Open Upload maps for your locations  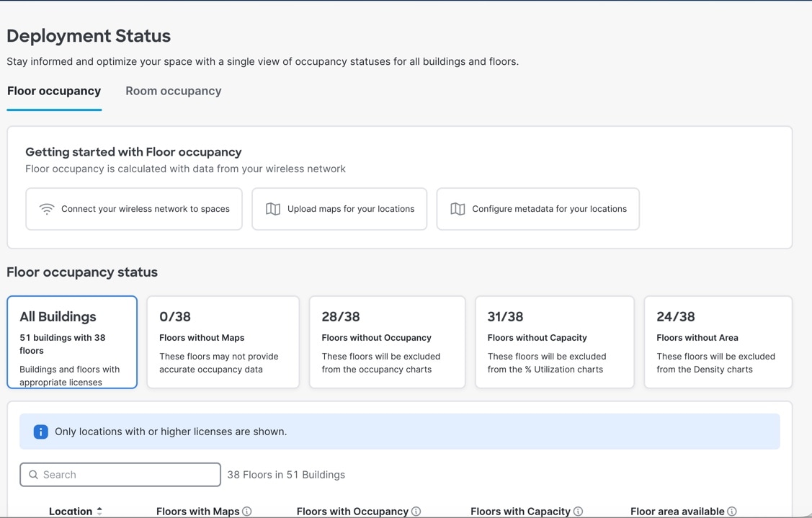click(x=339, y=209)
